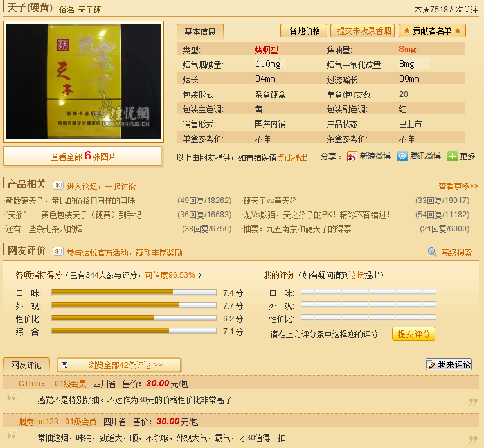Click the pencil icon on 我来评论
484x448 pixels.
pos(431,364)
